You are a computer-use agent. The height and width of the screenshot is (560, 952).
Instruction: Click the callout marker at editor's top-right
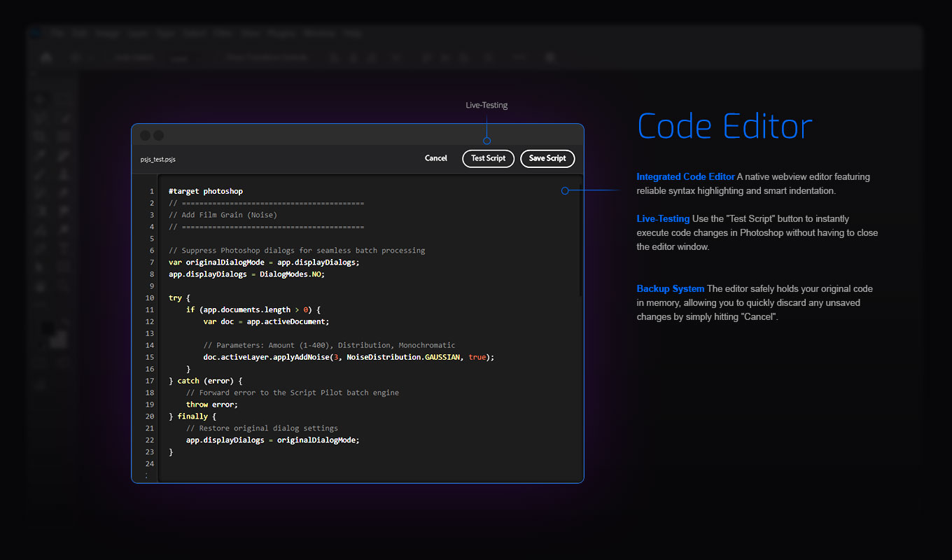pyautogui.click(x=565, y=190)
